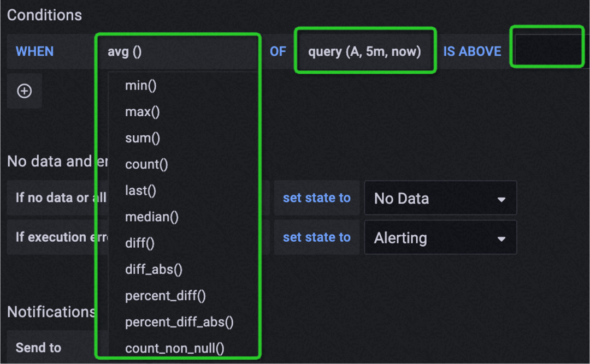Image resolution: width=590 pixels, height=364 pixels.
Task: Click the WHEN condition label
Action: pyautogui.click(x=34, y=52)
